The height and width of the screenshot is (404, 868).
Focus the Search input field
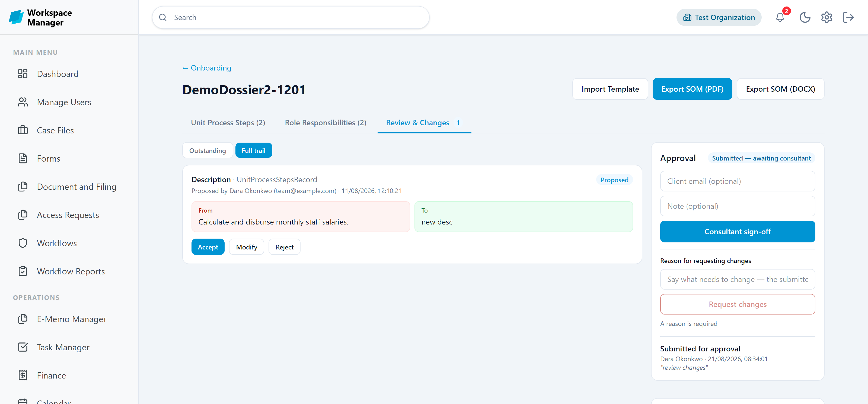[291, 17]
